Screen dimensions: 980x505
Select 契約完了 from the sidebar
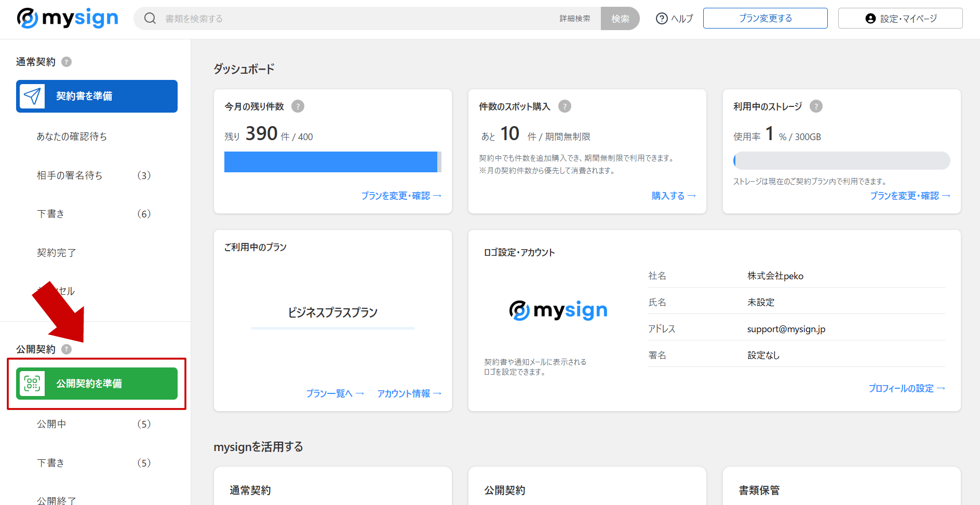[57, 252]
